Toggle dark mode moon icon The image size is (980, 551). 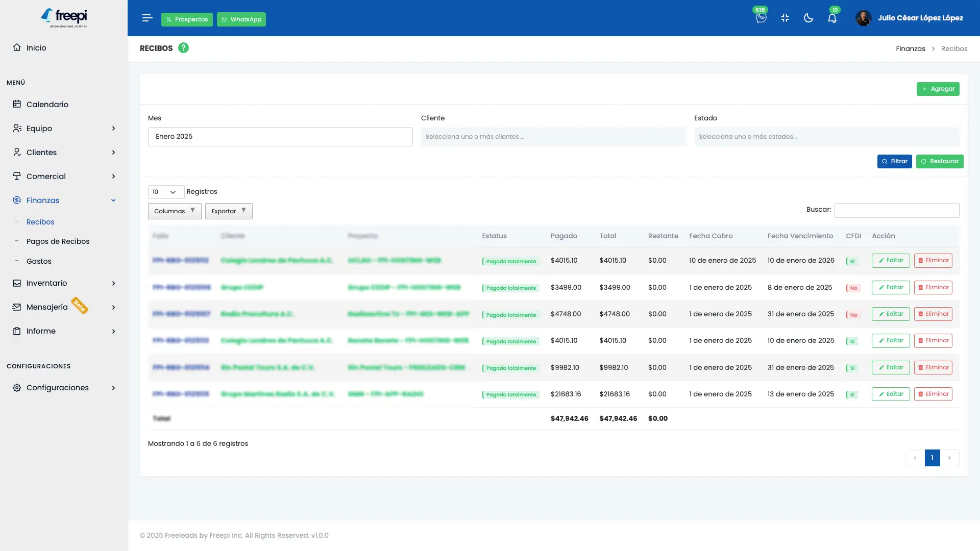pyautogui.click(x=808, y=18)
